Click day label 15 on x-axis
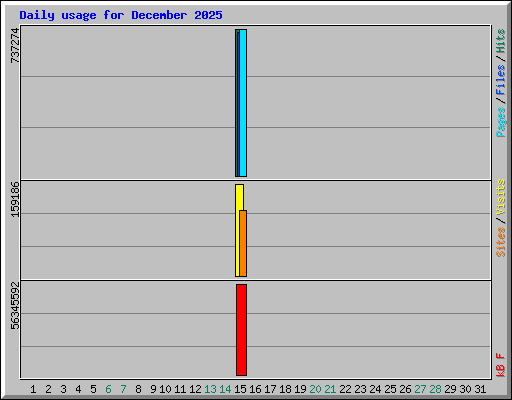 point(240,389)
